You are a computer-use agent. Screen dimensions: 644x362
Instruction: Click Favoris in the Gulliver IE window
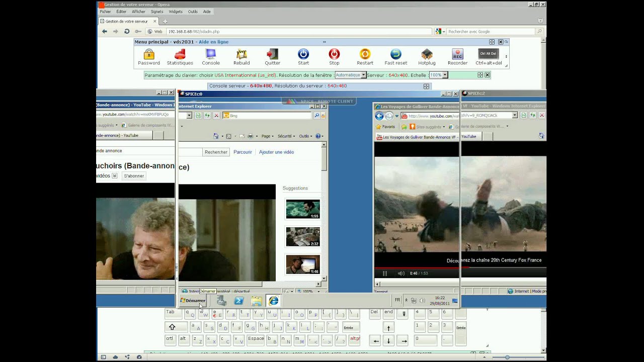pos(385,127)
